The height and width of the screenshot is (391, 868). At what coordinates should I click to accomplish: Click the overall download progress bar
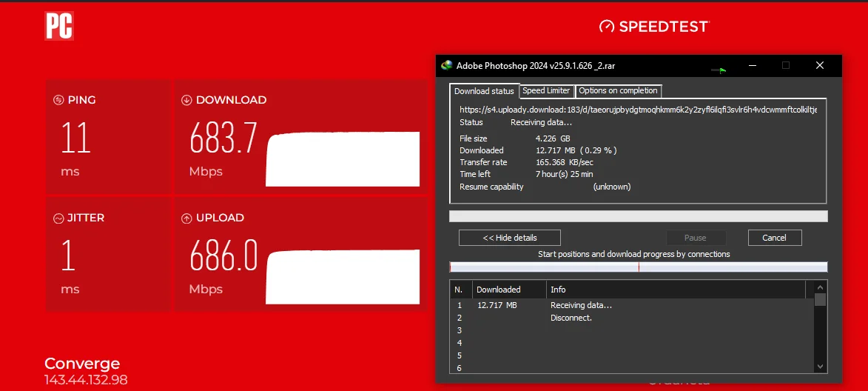tap(639, 216)
